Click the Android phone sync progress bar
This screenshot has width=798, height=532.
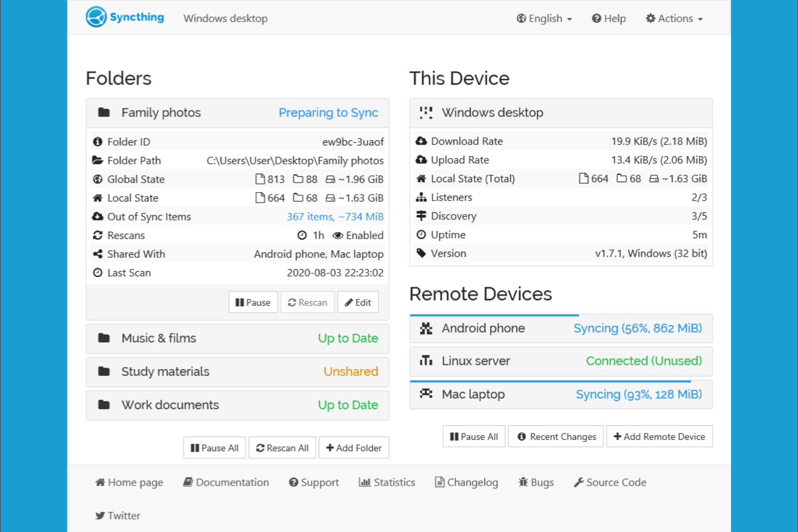pyautogui.click(x=494, y=315)
